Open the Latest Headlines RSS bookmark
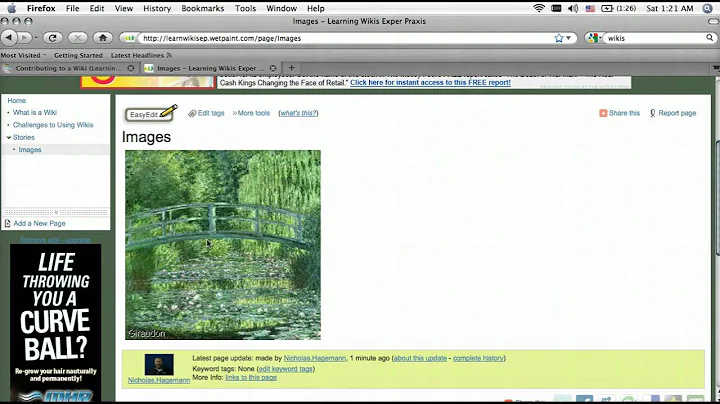The image size is (720, 404). (141, 55)
